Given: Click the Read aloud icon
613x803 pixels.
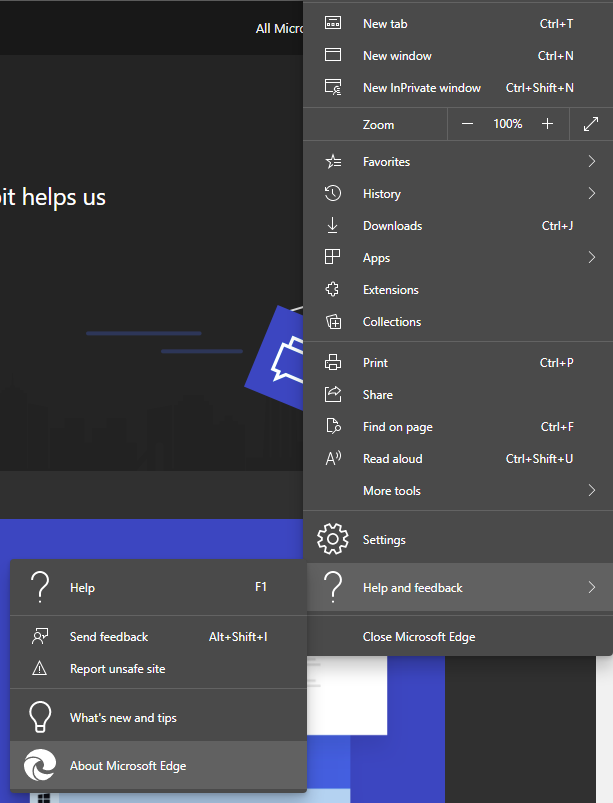Looking at the screenshot, I should click(x=333, y=458).
